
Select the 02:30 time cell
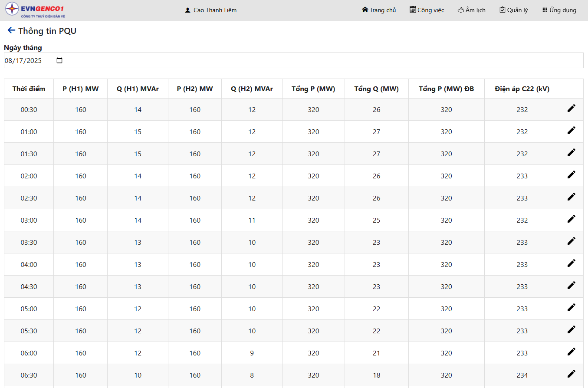click(29, 198)
